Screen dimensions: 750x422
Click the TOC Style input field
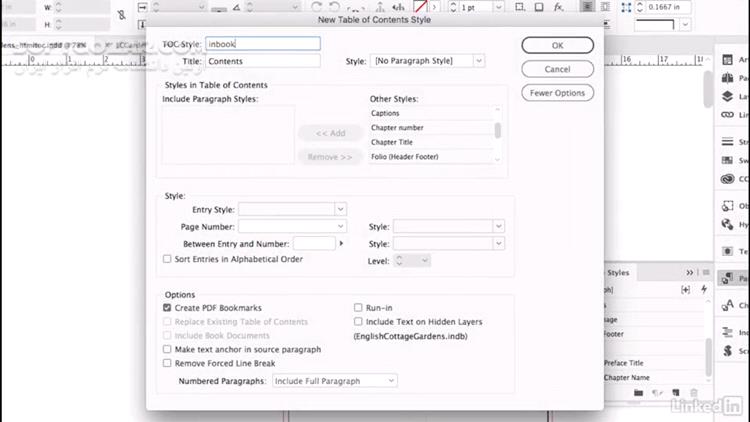coord(263,44)
